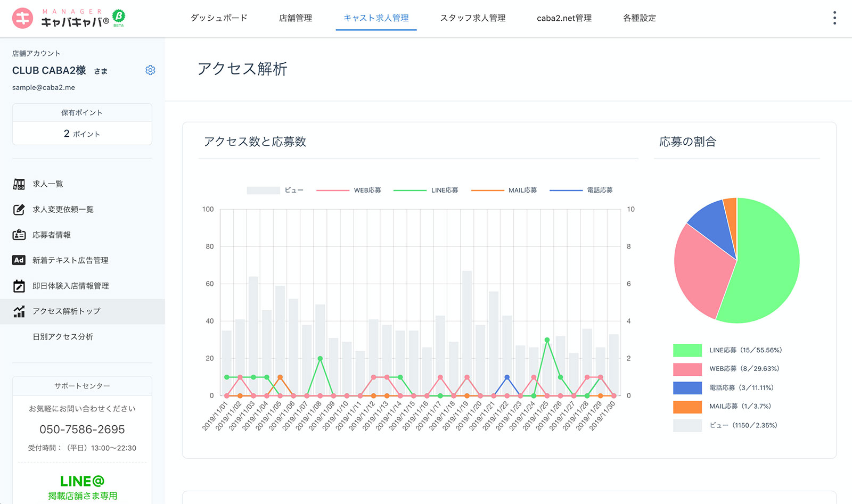Toggle the WEB応募 series legend
The height and width of the screenshot is (504, 852).
349,190
